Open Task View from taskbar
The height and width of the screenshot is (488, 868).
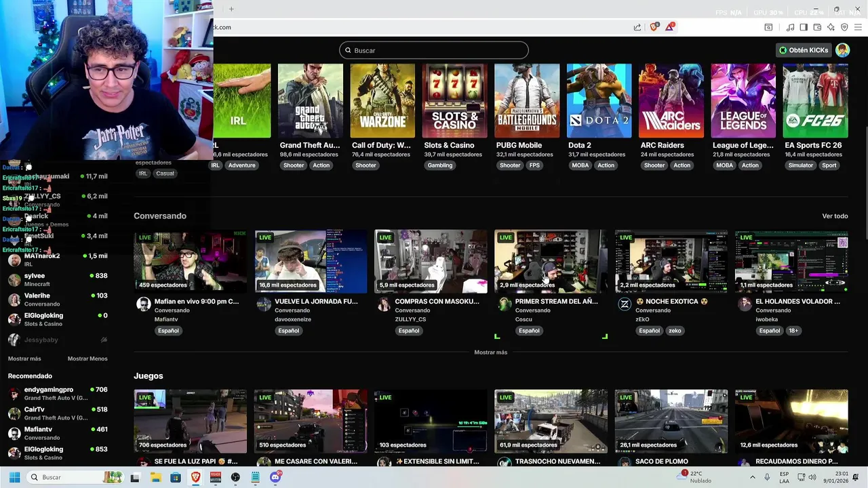pyautogui.click(x=135, y=477)
